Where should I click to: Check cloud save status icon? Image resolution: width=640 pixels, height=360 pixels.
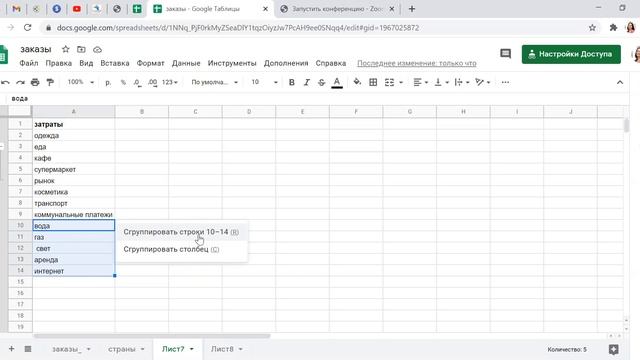(97, 49)
